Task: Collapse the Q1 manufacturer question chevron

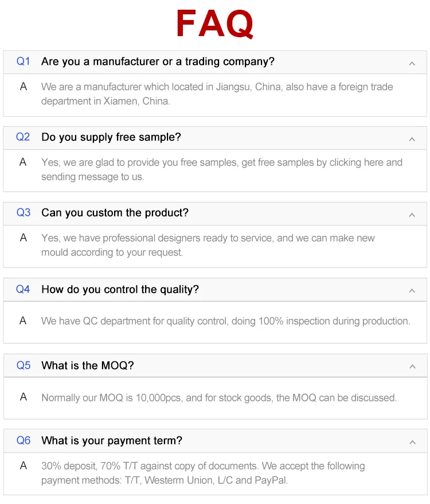Action: pyautogui.click(x=412, y=63)
